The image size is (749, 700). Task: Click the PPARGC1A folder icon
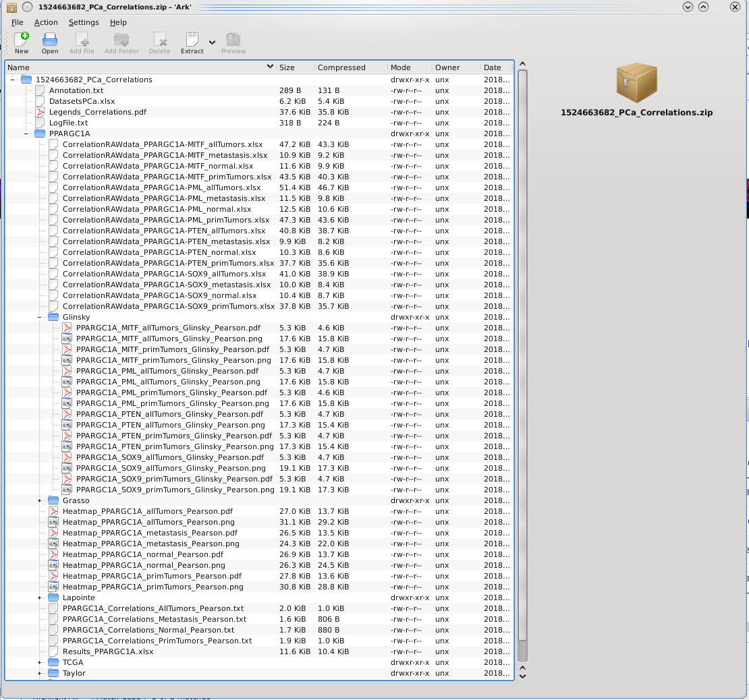[40, 134]
